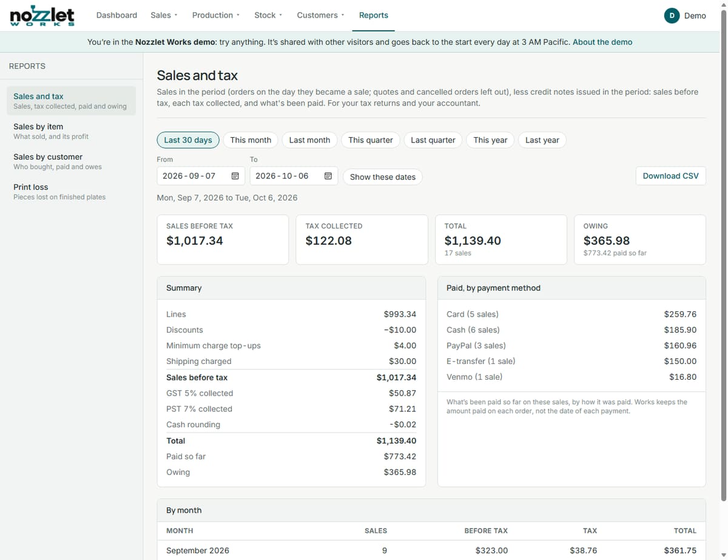
Task: Select the This quarter range
Action: click(x=371, y=140)
